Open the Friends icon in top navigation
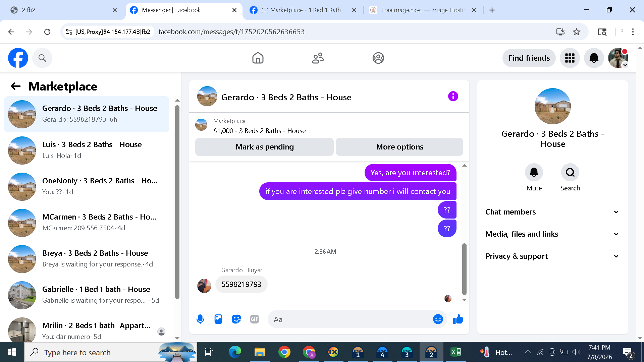The width and height of the screenshot is (644, 362). click(318, 58)
